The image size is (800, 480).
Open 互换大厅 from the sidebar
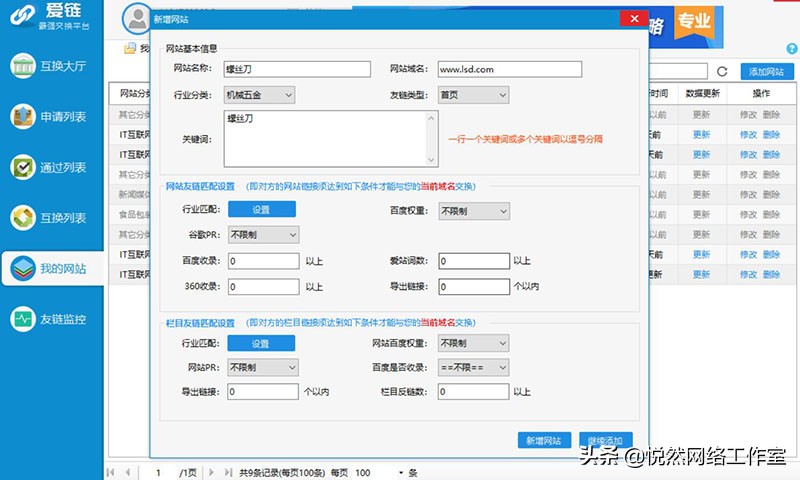[x=49, y=66]
